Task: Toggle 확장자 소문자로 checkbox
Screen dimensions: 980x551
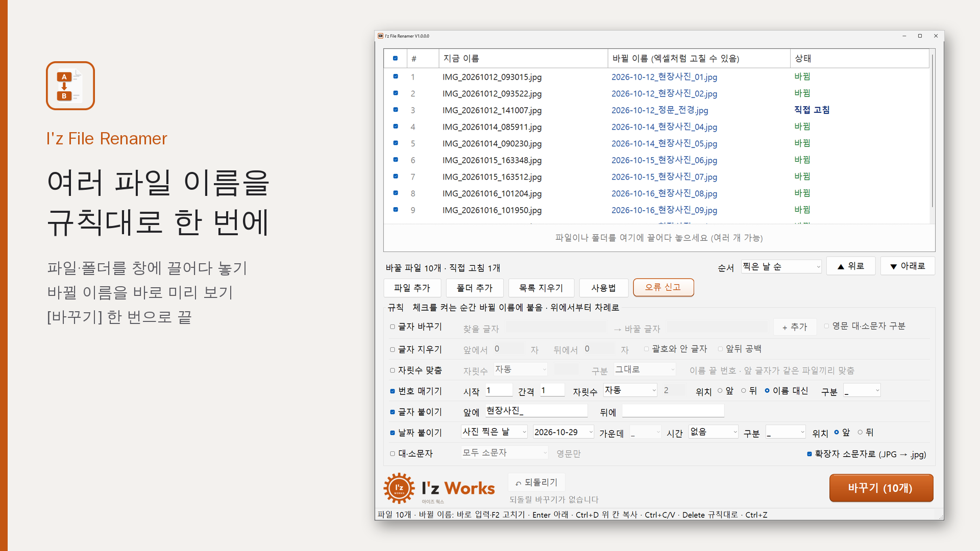Action: click(x=810, y=454)
